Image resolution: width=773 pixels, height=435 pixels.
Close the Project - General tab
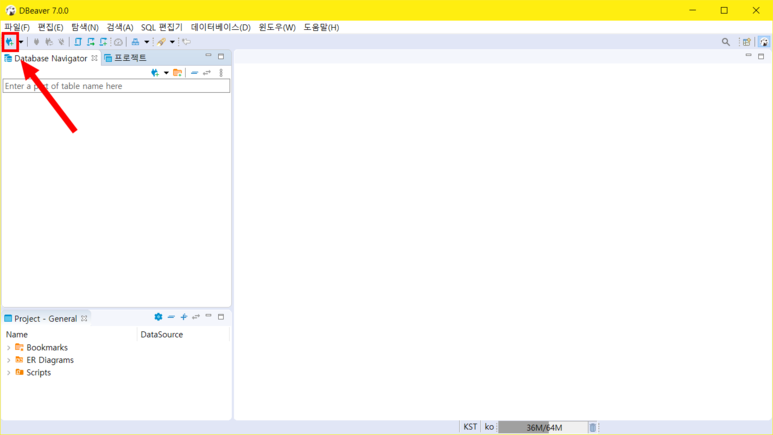tap(84, 319)
